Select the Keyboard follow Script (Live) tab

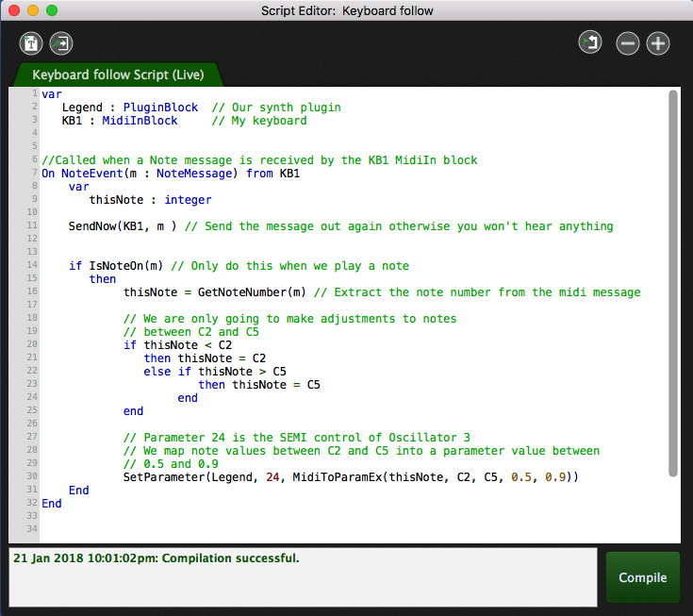(x=118, y=75)
